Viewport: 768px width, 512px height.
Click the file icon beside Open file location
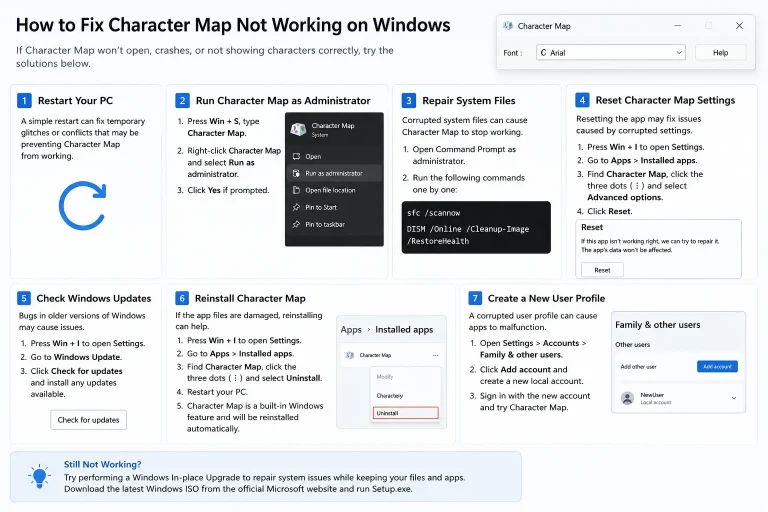pyautogui.click(x=296, y=190)
